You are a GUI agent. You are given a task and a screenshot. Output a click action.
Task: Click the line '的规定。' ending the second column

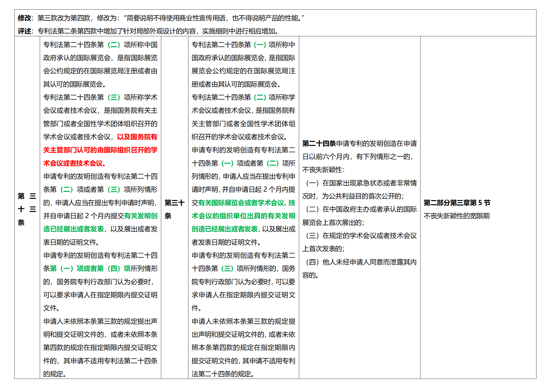[x=55, y=374]
